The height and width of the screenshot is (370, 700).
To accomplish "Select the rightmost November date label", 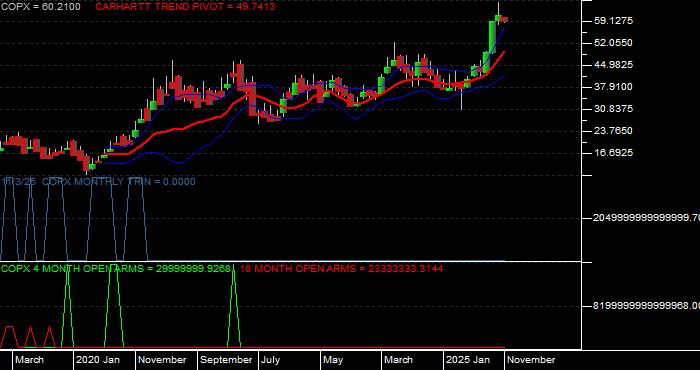I will 531,360.
